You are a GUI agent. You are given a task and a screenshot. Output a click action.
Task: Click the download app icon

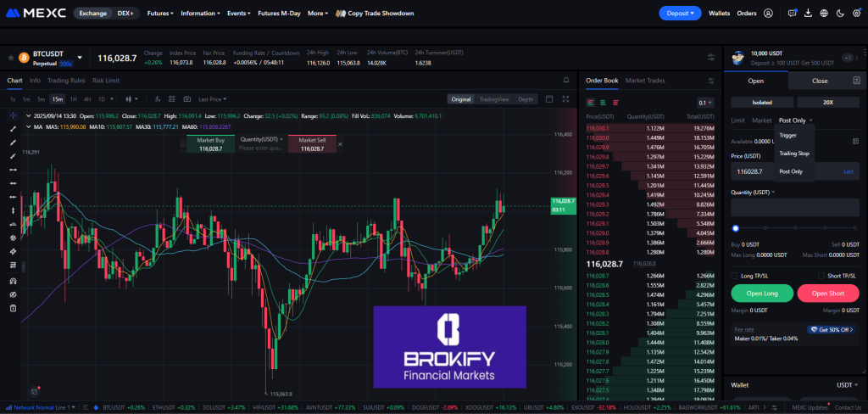[809, 14]
